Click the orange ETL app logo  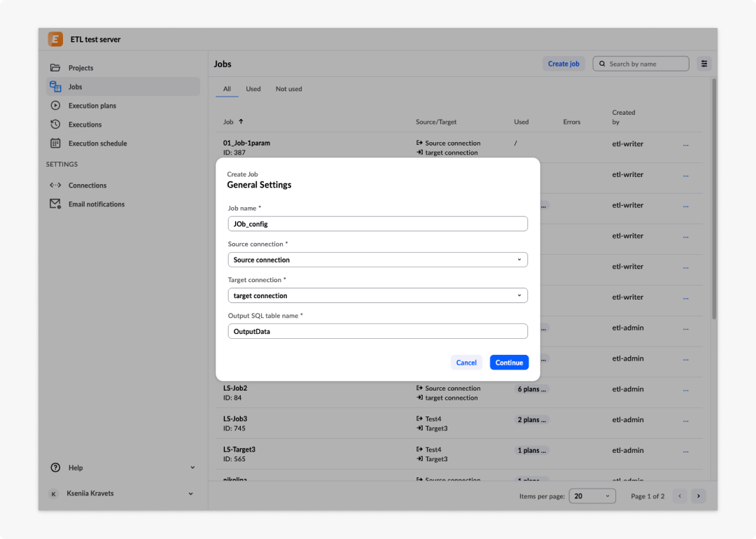point(55,39)
